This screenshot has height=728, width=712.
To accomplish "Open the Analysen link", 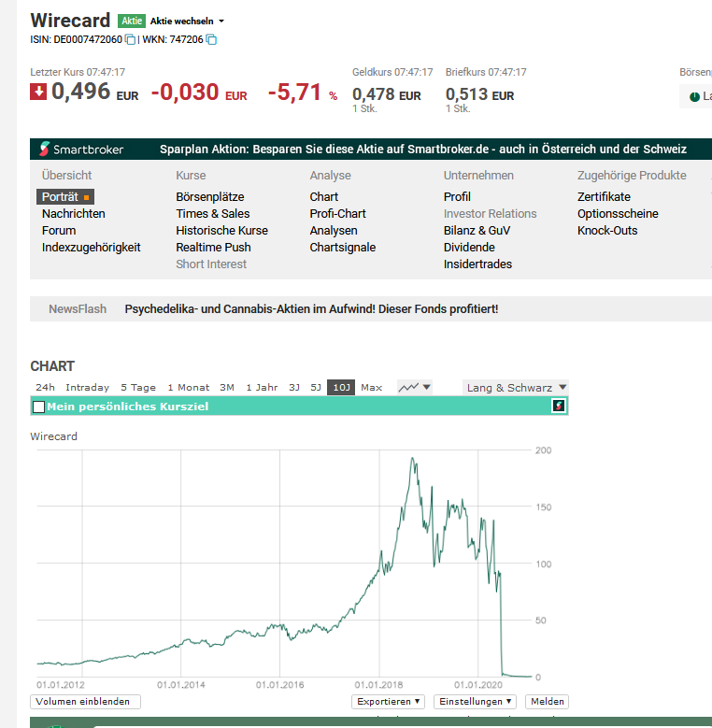I will click(x=334, y=230).
